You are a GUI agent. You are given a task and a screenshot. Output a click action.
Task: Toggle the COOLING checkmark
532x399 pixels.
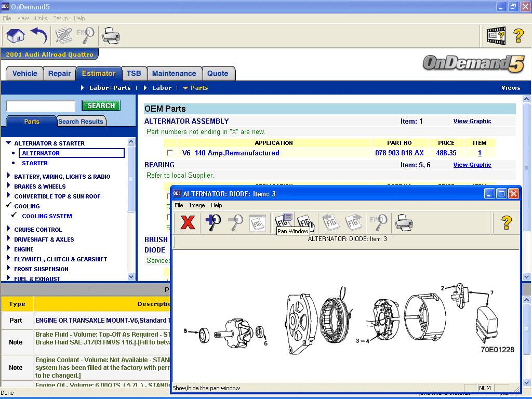pyautogui.click(x=9, y=205)
